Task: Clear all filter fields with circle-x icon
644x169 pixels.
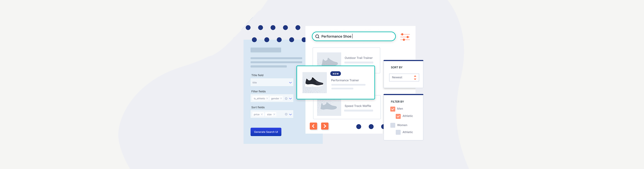Action: coord(286,99)
